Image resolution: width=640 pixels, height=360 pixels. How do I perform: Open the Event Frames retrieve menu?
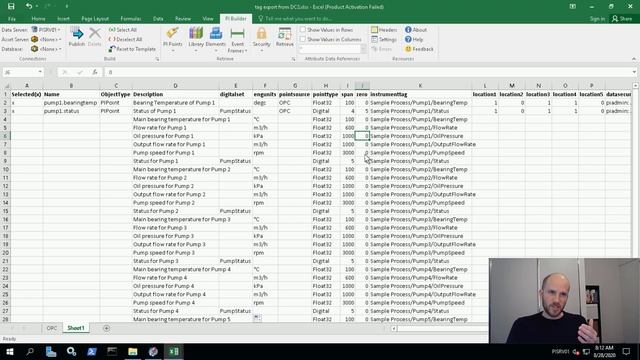[237, 40]
